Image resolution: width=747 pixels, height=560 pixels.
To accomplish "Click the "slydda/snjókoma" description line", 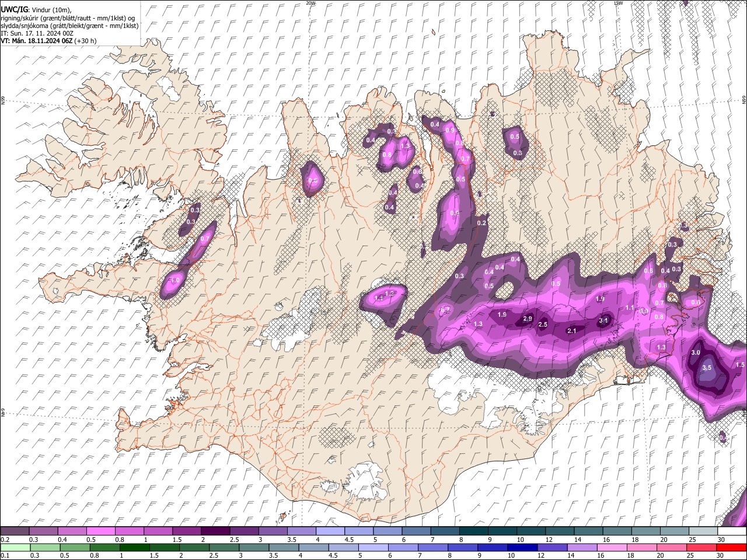I will coord(69,25).
